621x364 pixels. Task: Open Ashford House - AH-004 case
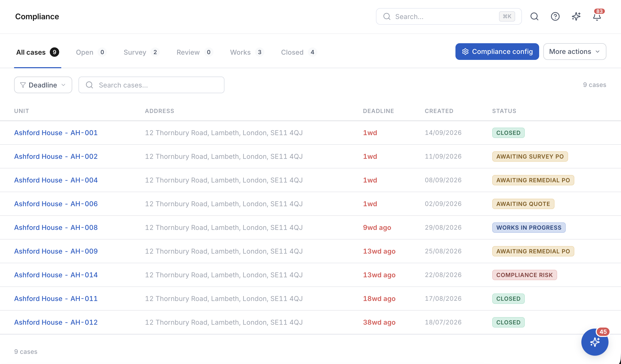[x=56, y=180]
